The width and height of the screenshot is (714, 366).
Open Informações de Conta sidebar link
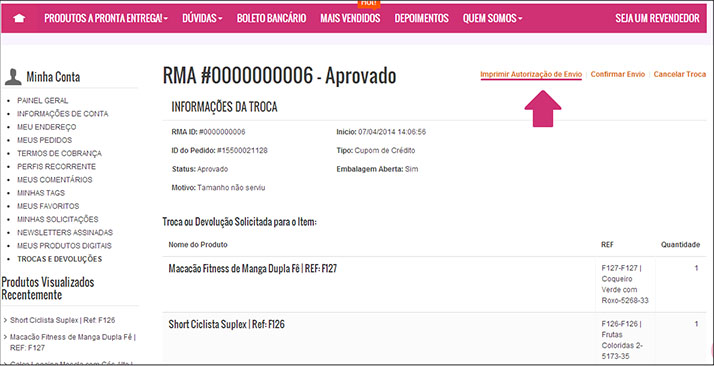tap(63, 114)
